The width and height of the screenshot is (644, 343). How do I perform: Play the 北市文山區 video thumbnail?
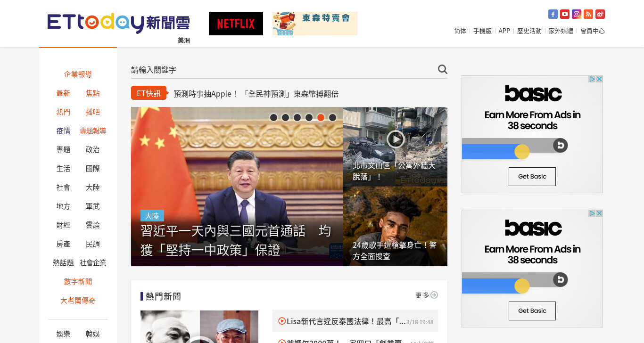coord(395,139)
